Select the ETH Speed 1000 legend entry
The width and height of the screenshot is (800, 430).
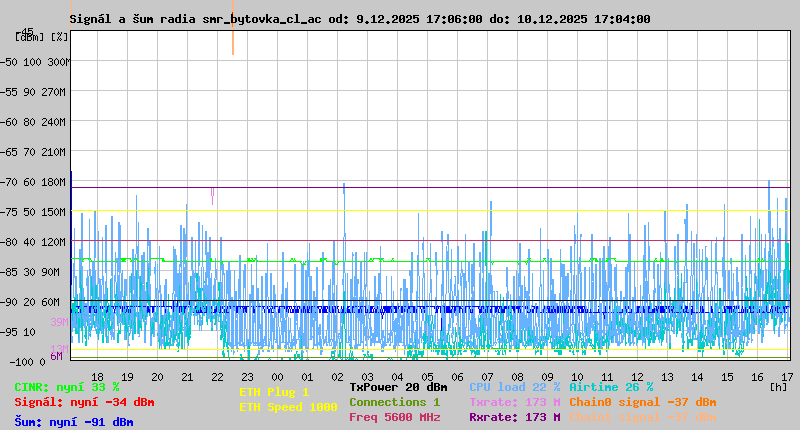click(x=288, y=407)
